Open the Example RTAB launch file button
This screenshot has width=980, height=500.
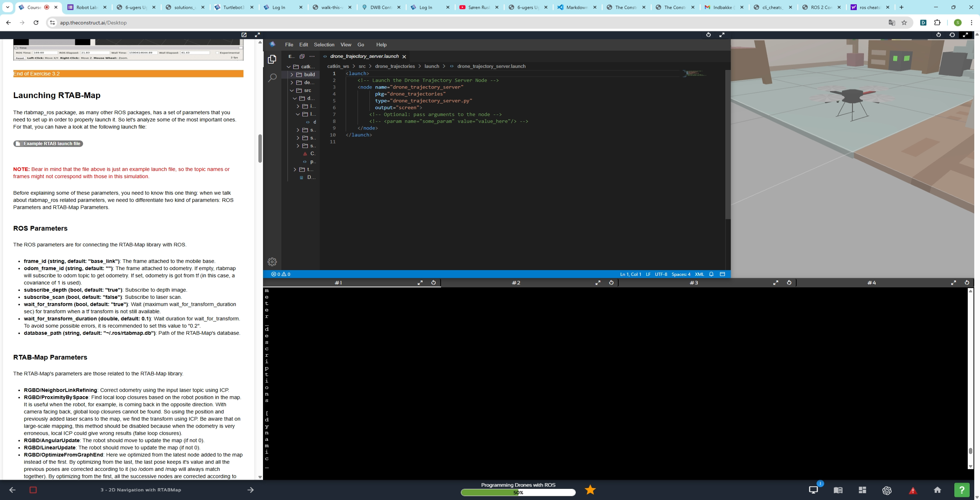(48, 144)
